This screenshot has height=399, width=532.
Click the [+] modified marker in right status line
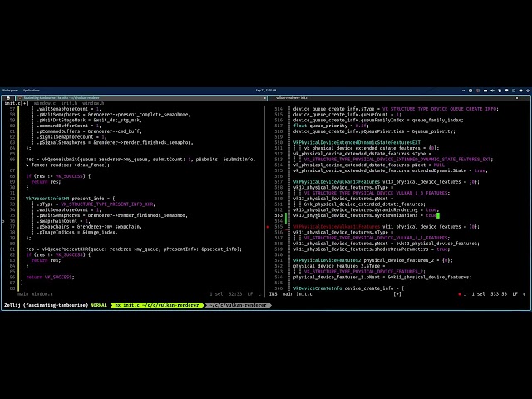[397, 294]
